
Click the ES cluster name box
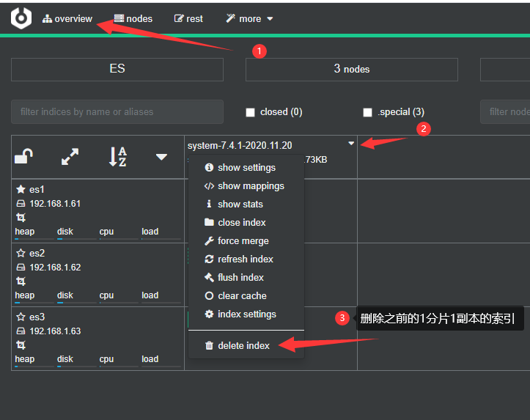[117, 70]
